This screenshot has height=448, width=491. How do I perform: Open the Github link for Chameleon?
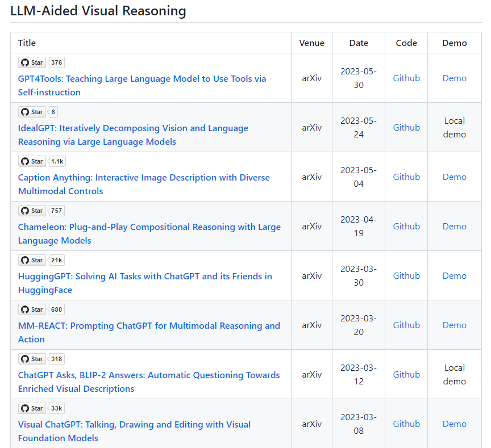tap(406, 227)
